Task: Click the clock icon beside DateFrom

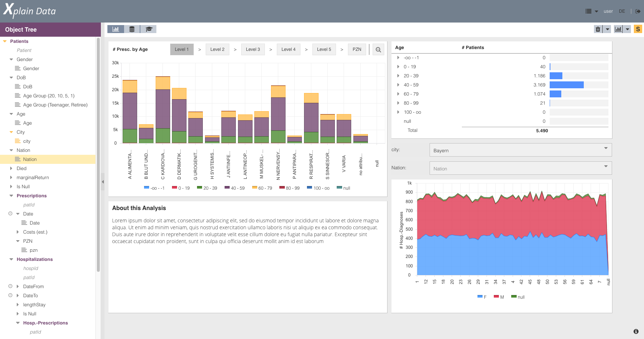Action: [x=11, y=286]
